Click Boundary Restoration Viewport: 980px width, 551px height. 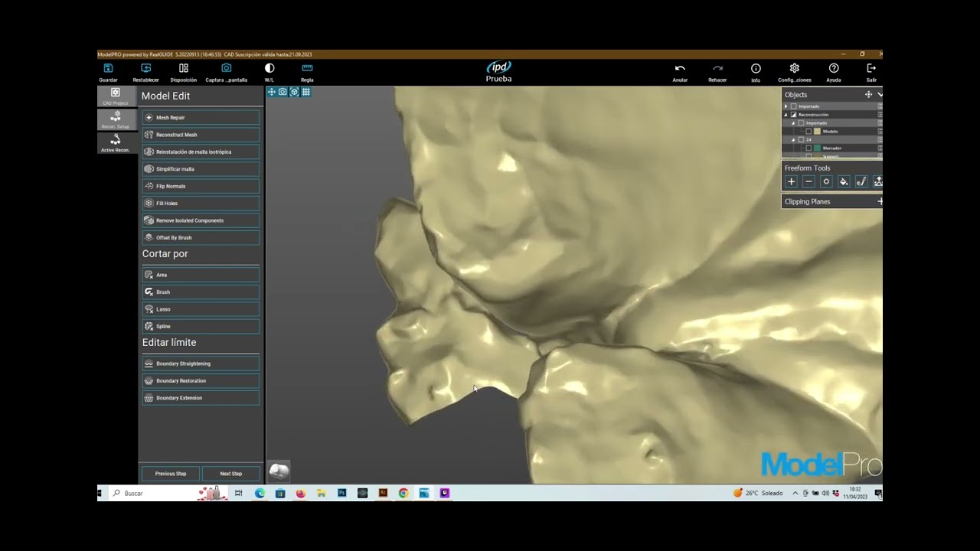(201, 381)
